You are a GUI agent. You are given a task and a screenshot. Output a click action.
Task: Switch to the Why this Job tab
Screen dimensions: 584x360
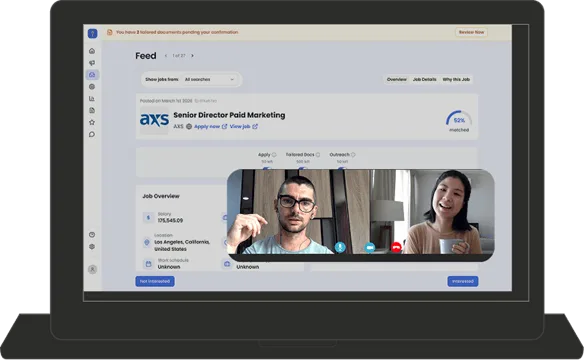click(456, 79)
